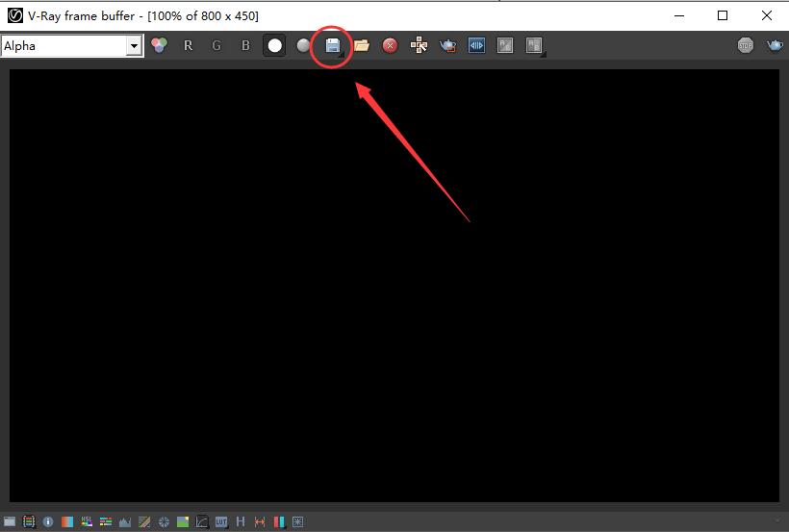Toggle the alpha channel white circle
The image size is (789, 532).
coord(275,46)
